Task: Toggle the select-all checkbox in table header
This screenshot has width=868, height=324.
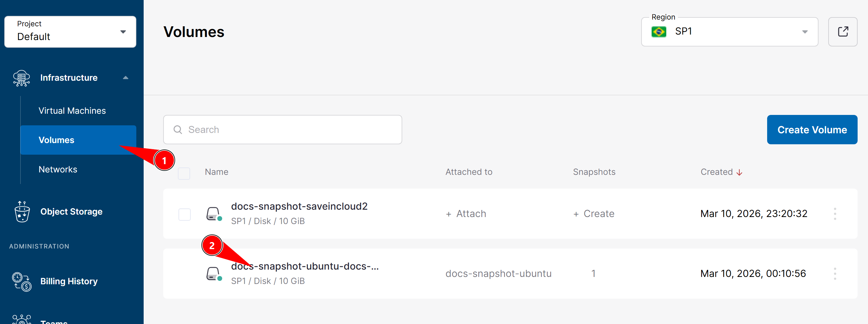Action: click(184, 173)
